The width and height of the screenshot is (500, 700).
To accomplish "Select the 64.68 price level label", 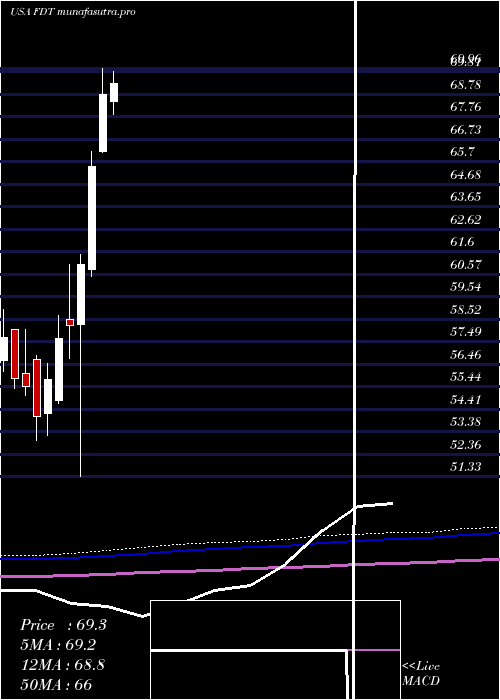I will tap(466, 174).
